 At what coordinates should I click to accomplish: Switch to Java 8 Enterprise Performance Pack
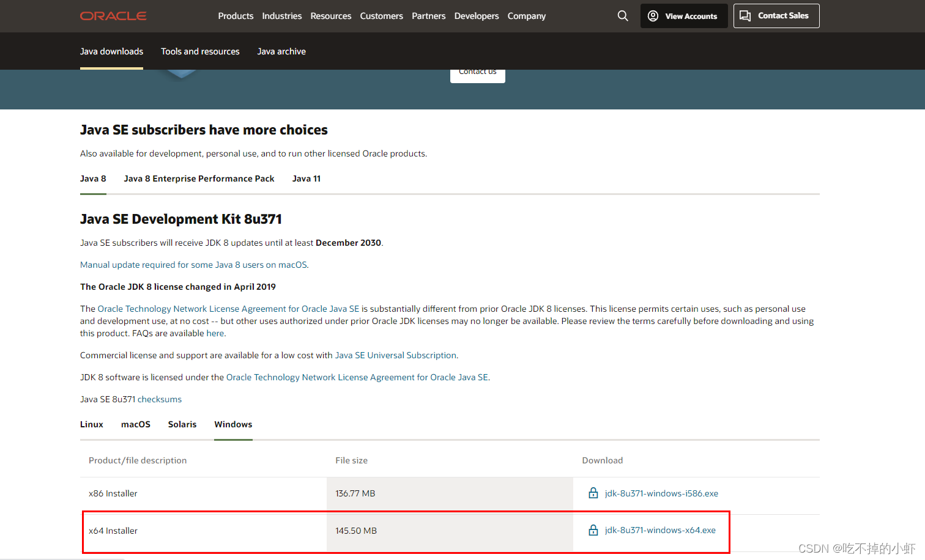[199, 179]
